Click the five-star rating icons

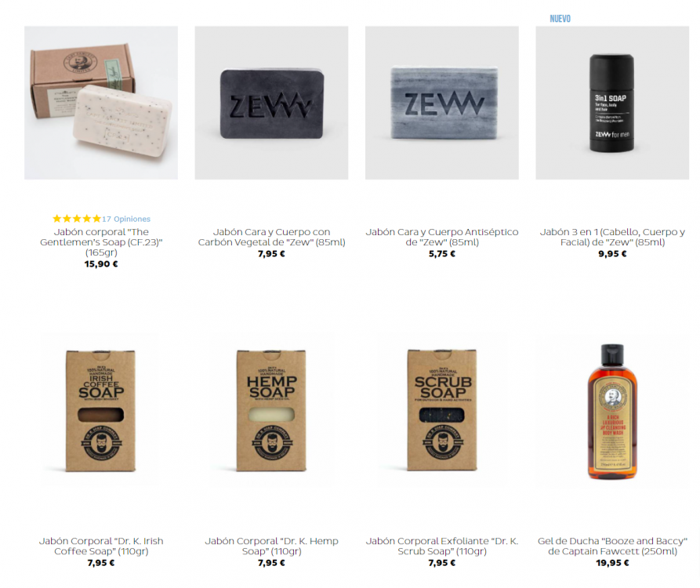click(x=77, y=219)
